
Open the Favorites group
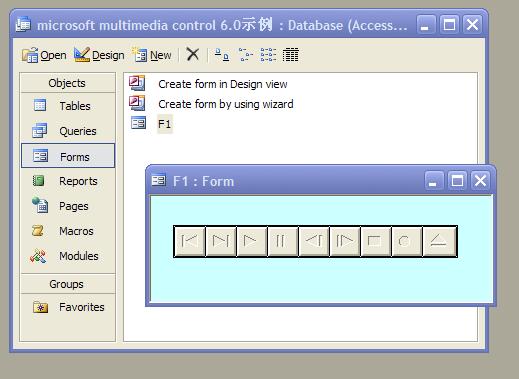pos(68,307)
